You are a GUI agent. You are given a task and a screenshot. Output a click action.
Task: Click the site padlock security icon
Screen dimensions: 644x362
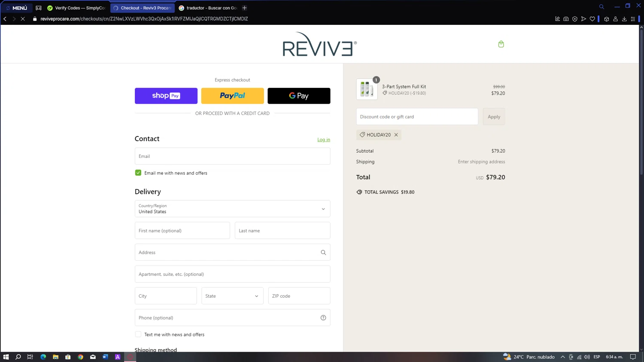click(35, 19)
